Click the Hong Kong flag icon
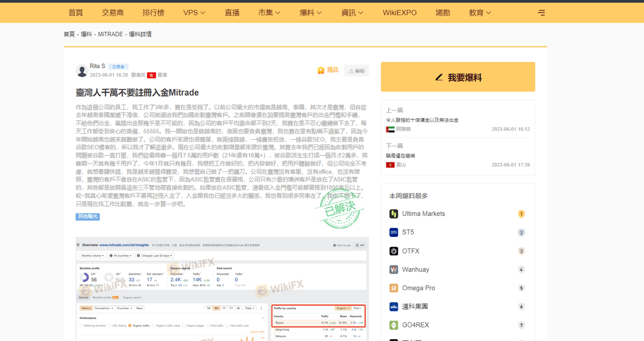Viewport: 644px width, 341px height. (x=151, y=75)
